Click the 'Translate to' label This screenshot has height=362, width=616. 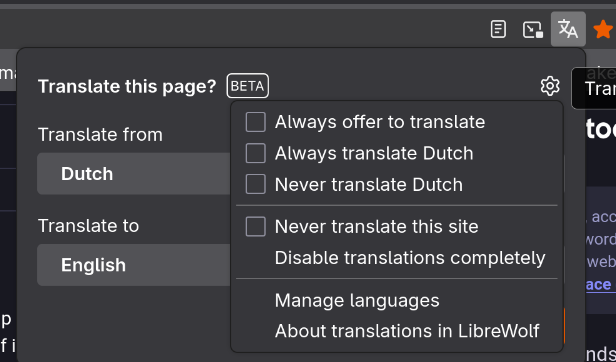click(88, 226)
